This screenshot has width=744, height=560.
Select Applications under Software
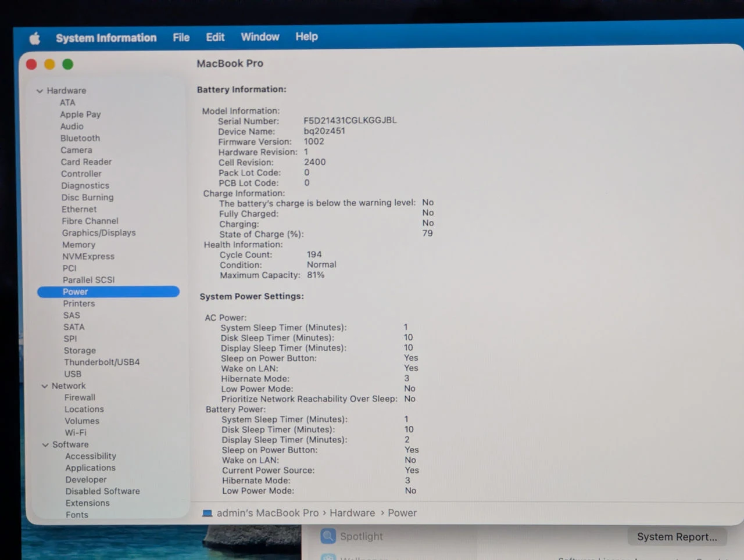click(90, 468)
